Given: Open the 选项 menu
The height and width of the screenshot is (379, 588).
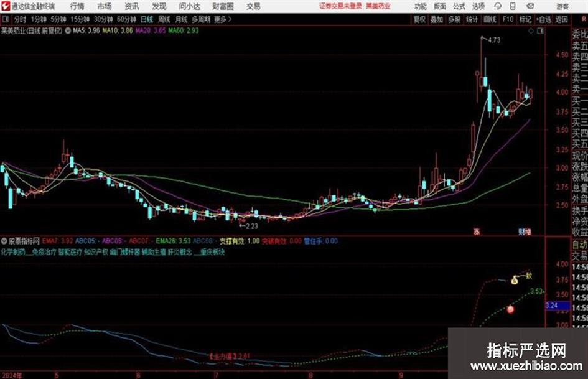Looking at the screenshot, I should pyautogui.click(x=478, y=6).
